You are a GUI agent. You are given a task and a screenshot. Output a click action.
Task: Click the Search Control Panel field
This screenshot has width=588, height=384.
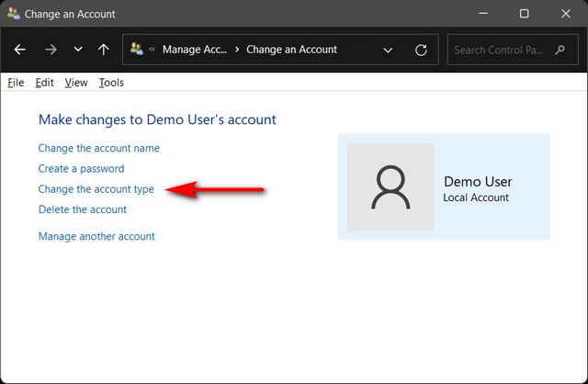512,50
